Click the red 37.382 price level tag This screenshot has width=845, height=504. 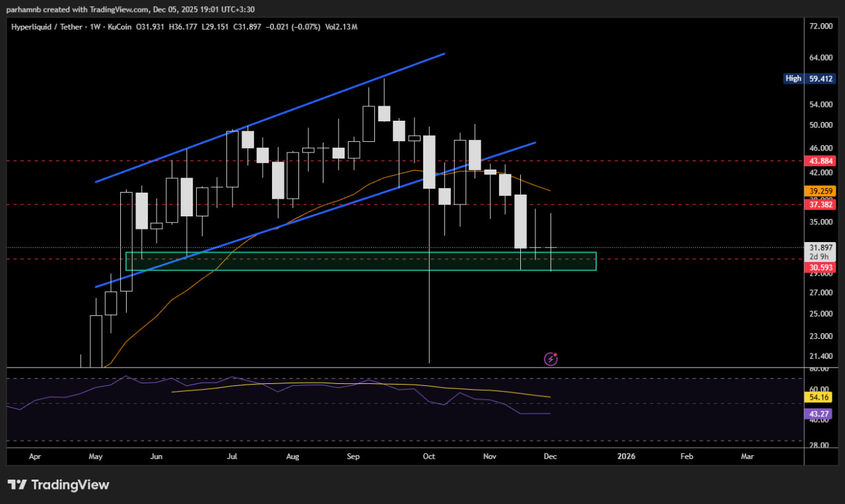pos(821,205)
